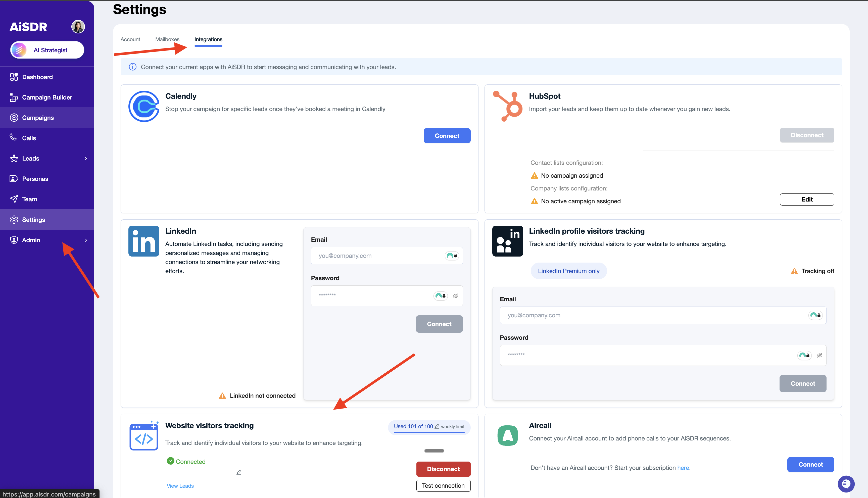Click the warning icon beside No campaign assigned

pyautogui.click(x=534, y=175)
